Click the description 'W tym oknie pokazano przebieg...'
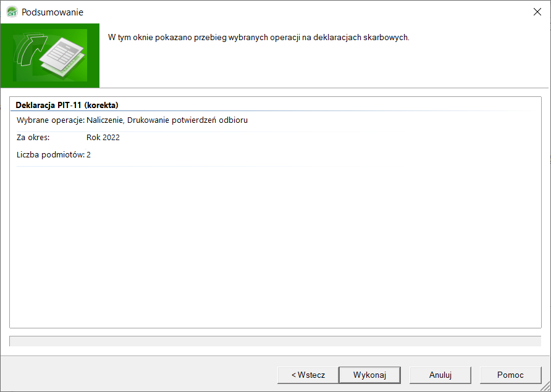The width and height of the screenshot is (551, 392). tap(259, 37)
